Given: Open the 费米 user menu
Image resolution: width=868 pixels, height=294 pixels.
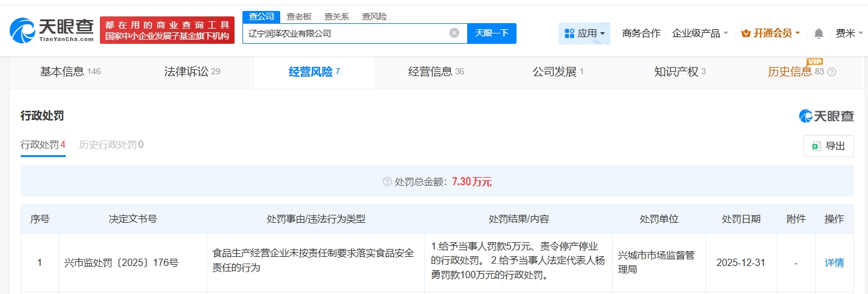Looking at the screenshot, I should point(845,33).
